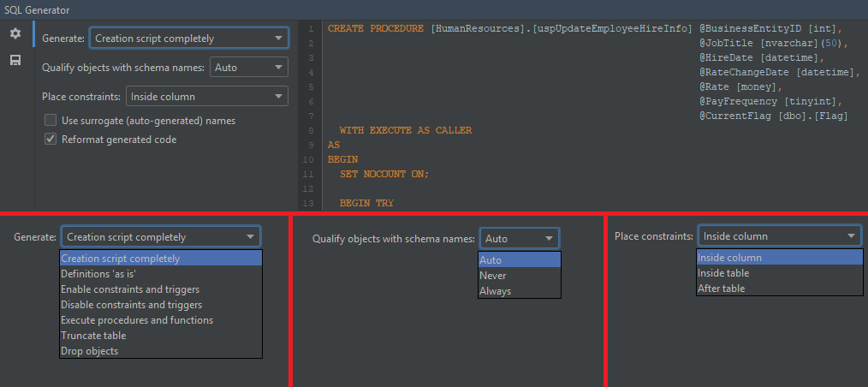Click the expanded Generate combo box below
This screenshot has height=387, width=868.
pos(160,237)
